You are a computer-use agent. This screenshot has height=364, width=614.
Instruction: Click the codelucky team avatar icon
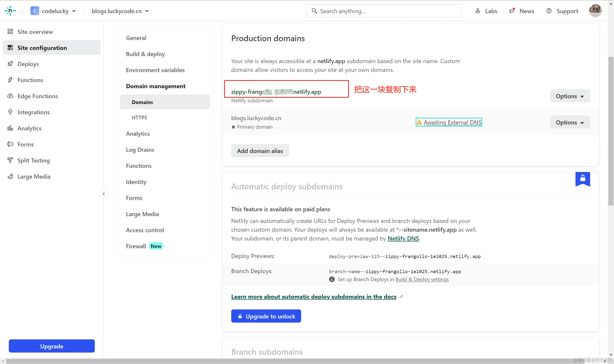(35, 11)
